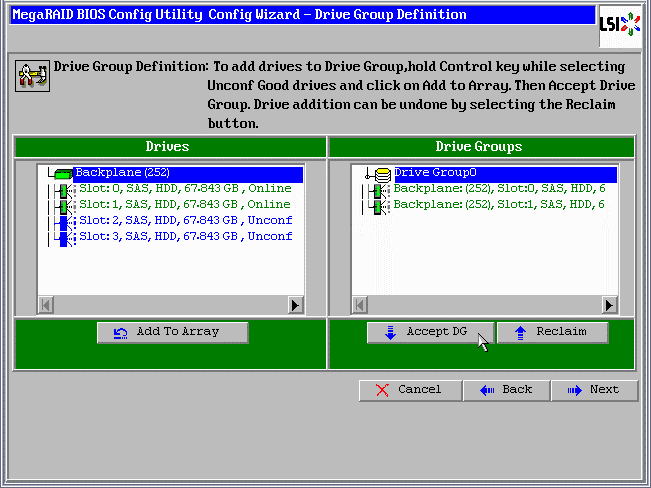Select Slot 3 SAS HDD Unconf drive
This screenshot has width=651, height=488.
pyautogui.click(x=185, y=237)
